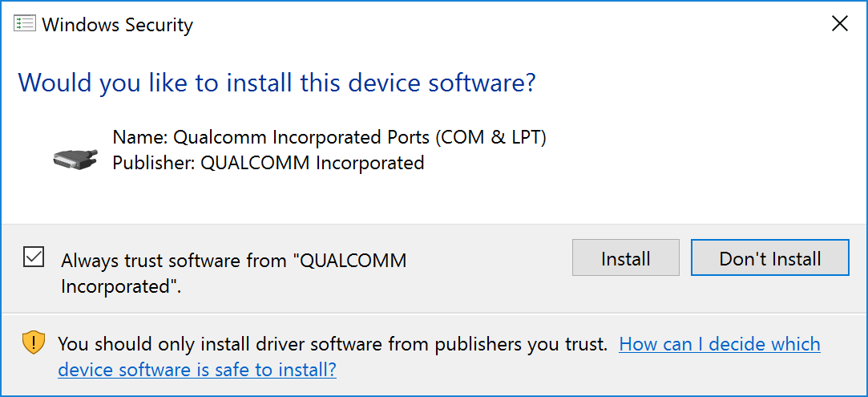Click the quoted "QUALCOMM" word beside the checkbox

click(x=349, y=261)
